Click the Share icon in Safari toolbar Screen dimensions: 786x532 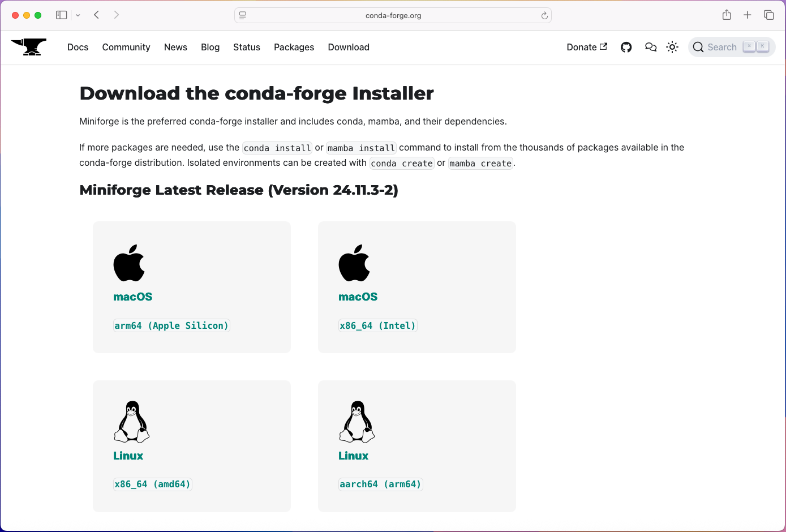pyautogui.click(x=727, y=15)
